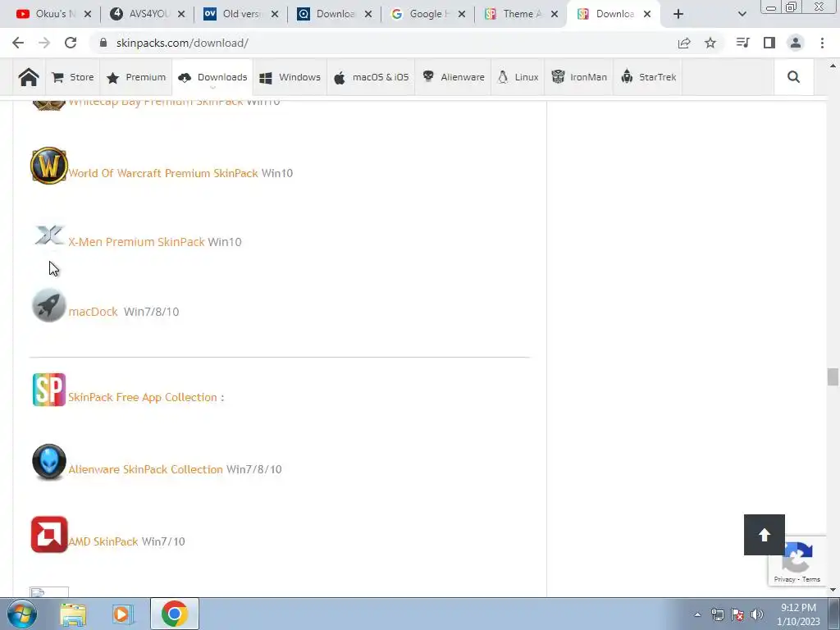
Task: Click the World of Warcraft logo icon
Action: tap(48, 166)
